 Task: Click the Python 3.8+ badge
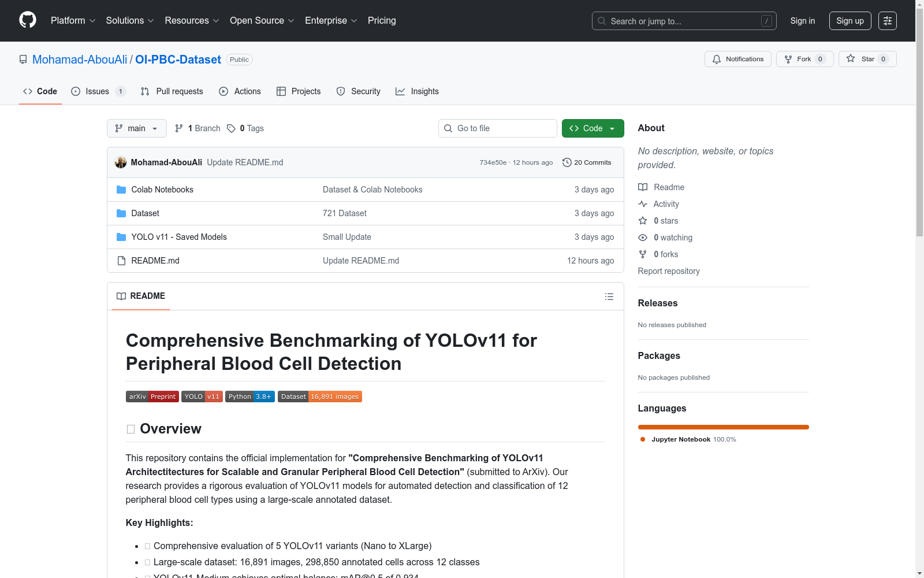250,397
